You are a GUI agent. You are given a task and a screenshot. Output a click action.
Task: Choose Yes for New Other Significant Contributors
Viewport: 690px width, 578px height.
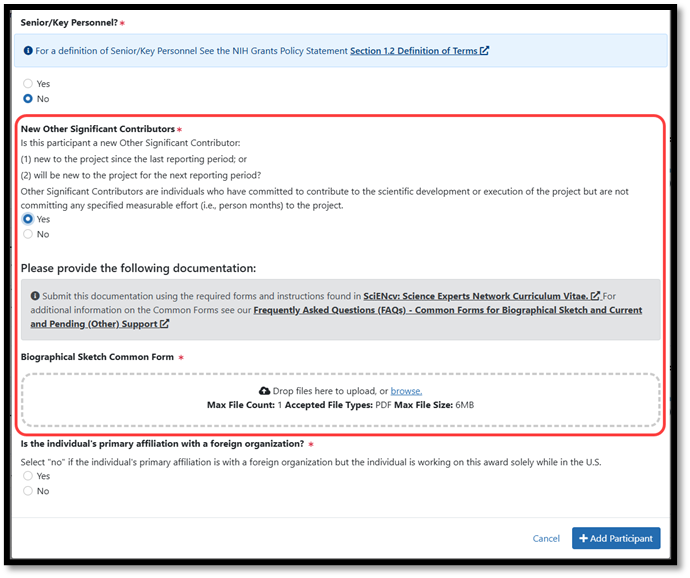pos(28,219)
